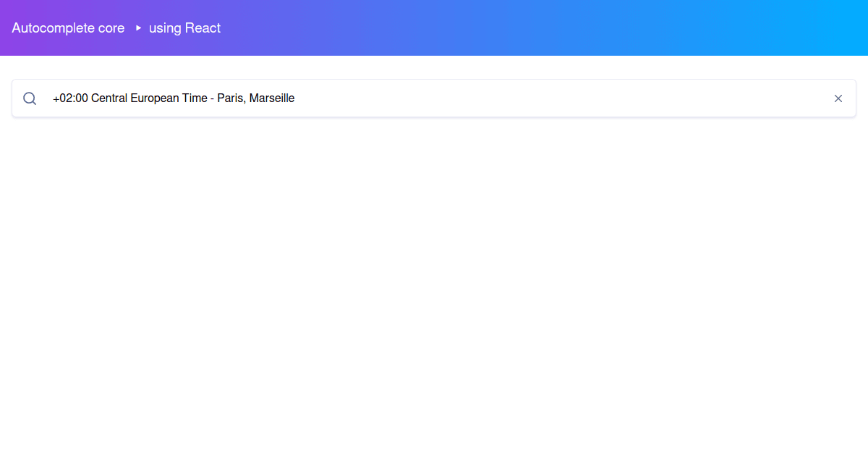The image size is (868, 456).
Task: Activate the magnifier icon before the timezone text
Action: coord(30,98)
